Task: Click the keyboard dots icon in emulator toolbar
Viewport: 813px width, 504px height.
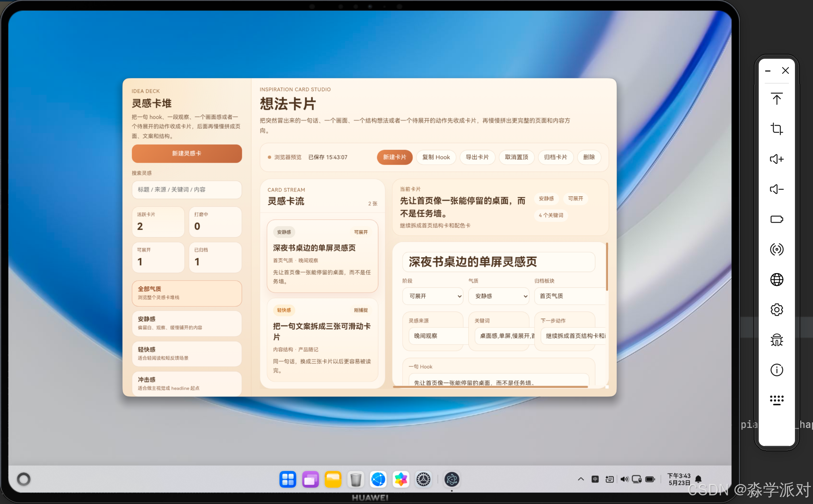Action: click(x=776, y=400)
